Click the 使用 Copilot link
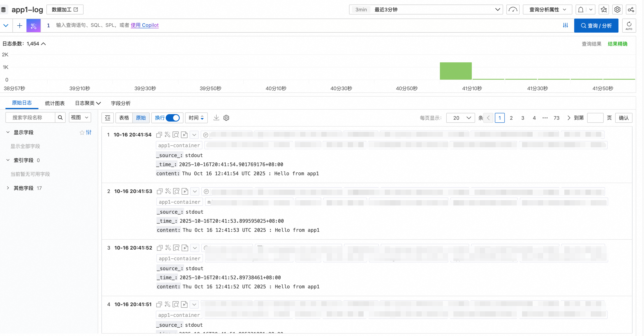The image size is (644, 336). pos(145,25)
